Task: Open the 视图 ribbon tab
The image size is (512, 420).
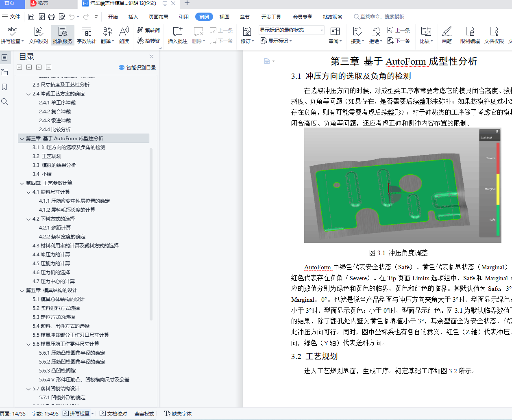Action: (x=224, y=17)
